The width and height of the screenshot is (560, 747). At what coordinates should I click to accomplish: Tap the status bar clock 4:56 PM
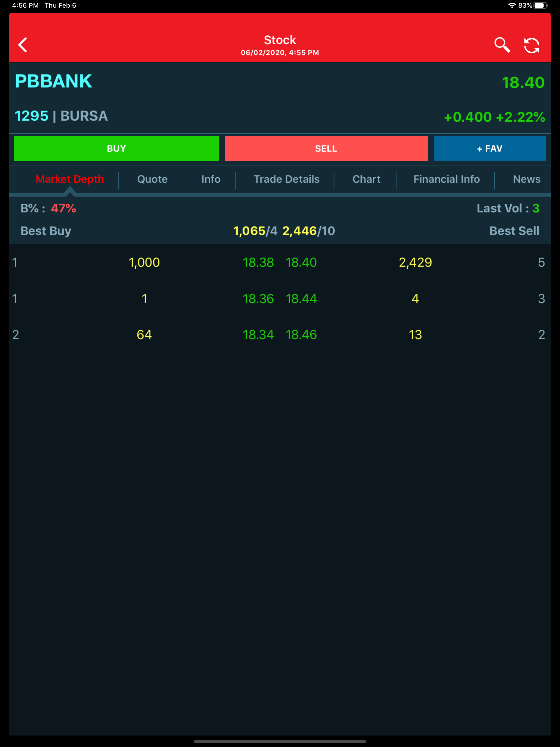point(25,5)
